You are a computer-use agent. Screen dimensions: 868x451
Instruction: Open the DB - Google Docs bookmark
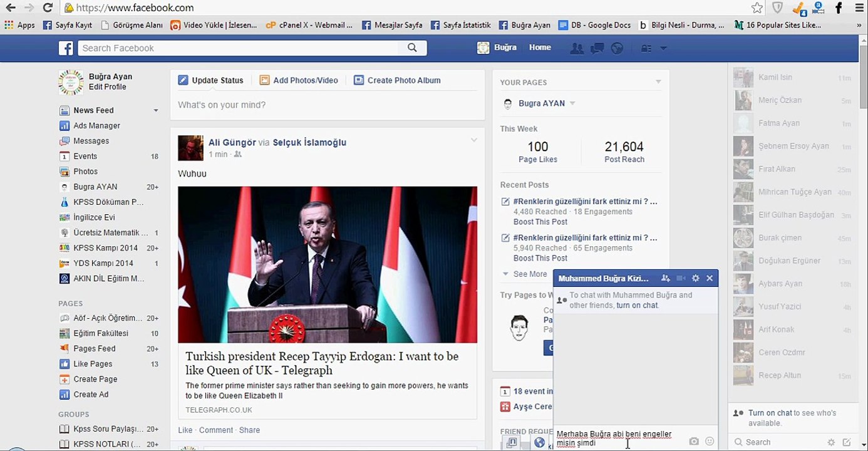point(594,25)
